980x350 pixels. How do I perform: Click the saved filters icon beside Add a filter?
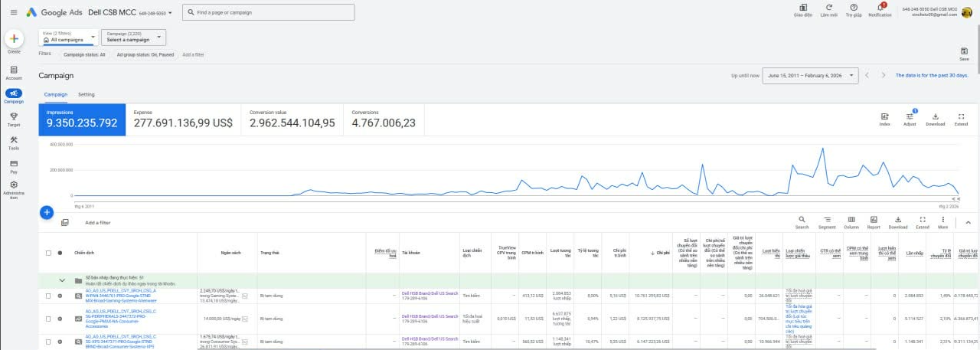65,222
